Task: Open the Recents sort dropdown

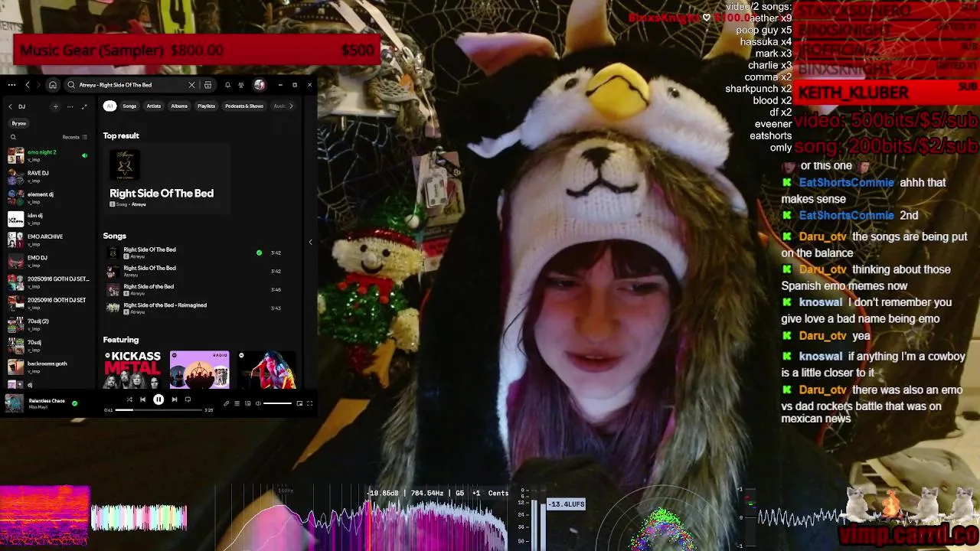Action: coord(75,137)
